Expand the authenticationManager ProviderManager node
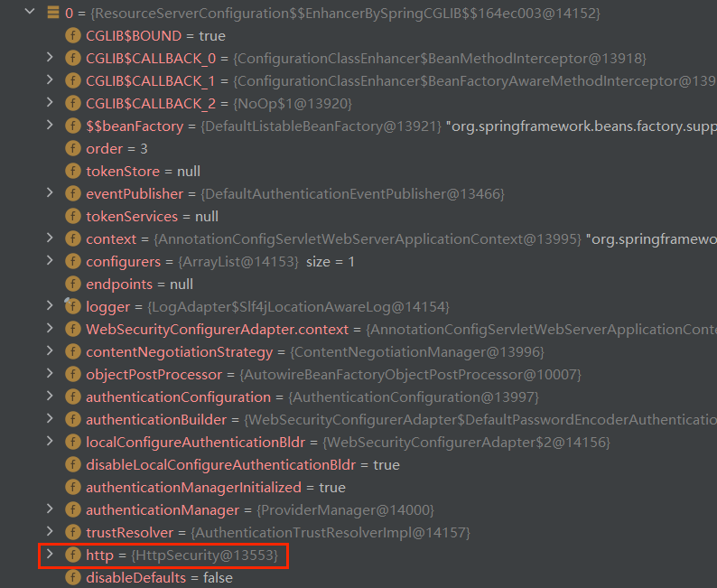Image resolution: width=717 pixels, height=588 pixels. click(51, 510)
